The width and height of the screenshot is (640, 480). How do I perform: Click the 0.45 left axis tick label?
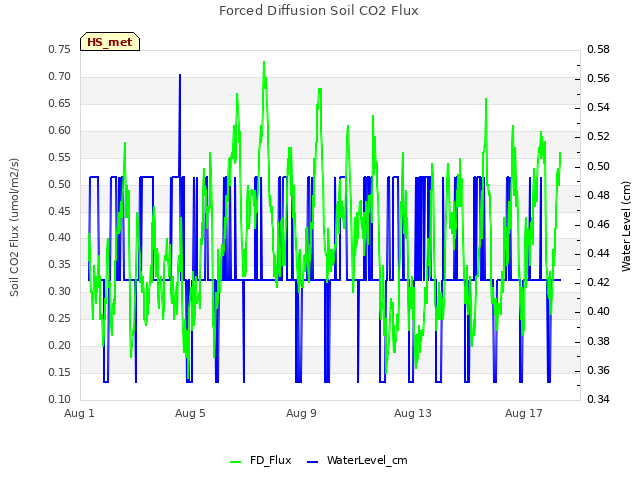tap(60, 211)
